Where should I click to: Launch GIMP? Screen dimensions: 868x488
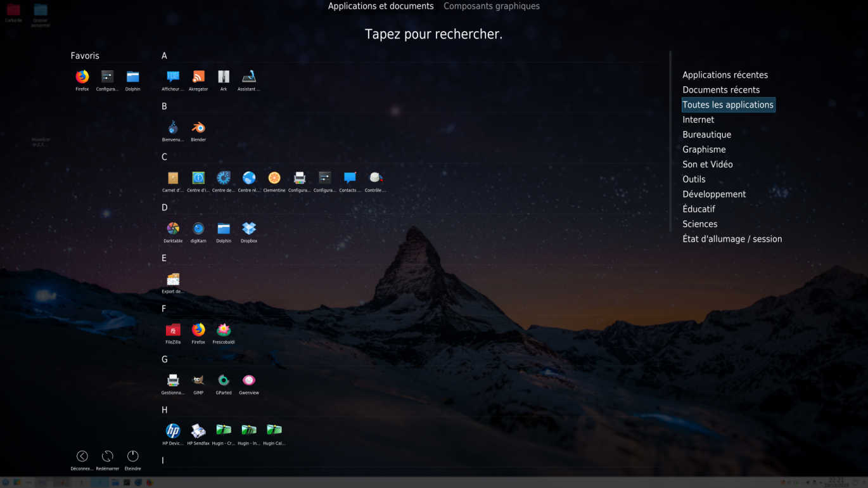198,381
